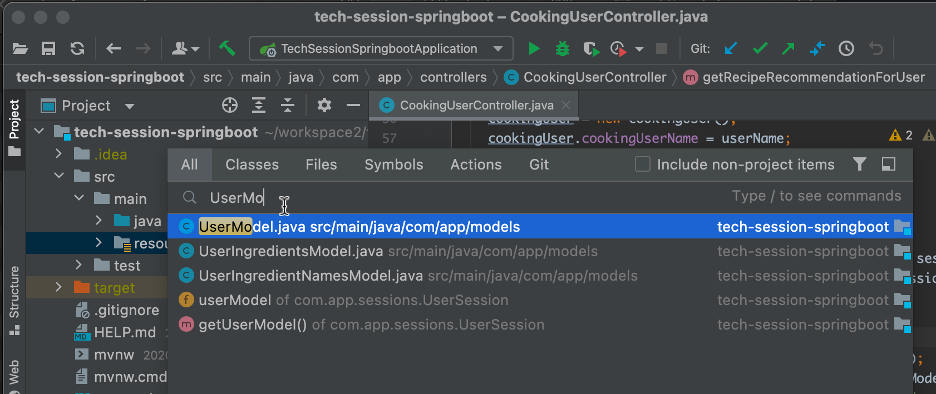Switch to the Classes search tab
The image size is (936, 394).
pyautogui.click(x=252, y=165)
